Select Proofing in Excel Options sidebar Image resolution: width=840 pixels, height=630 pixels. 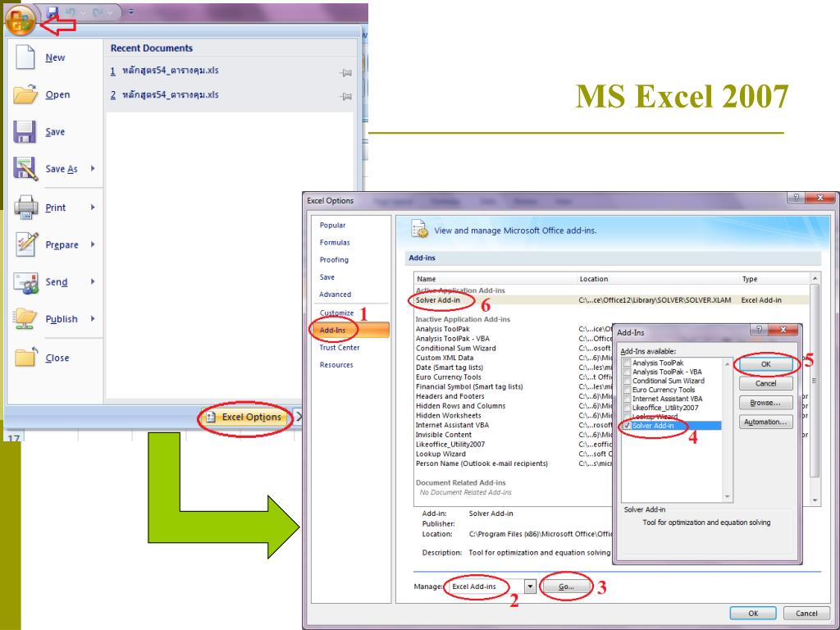pos(334,259)
